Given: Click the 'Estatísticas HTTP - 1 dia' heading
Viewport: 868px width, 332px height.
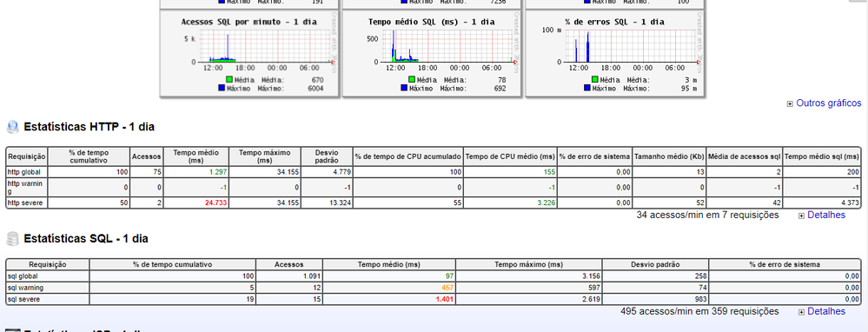Looking at the screenshot, I should click(x=89, y=127).
